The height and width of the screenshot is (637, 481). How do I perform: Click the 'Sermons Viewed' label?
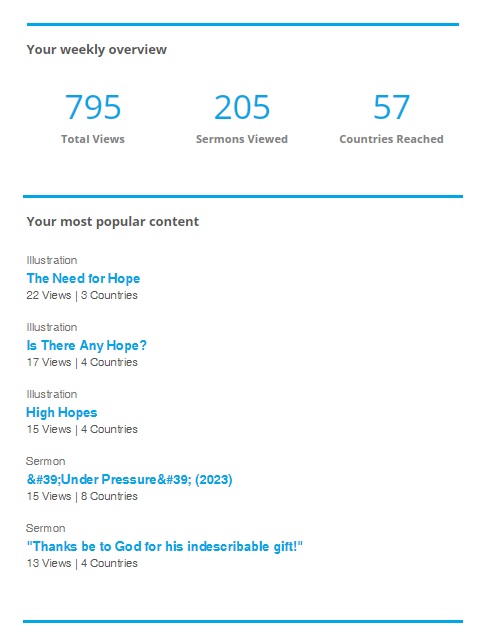pos(242,139)
